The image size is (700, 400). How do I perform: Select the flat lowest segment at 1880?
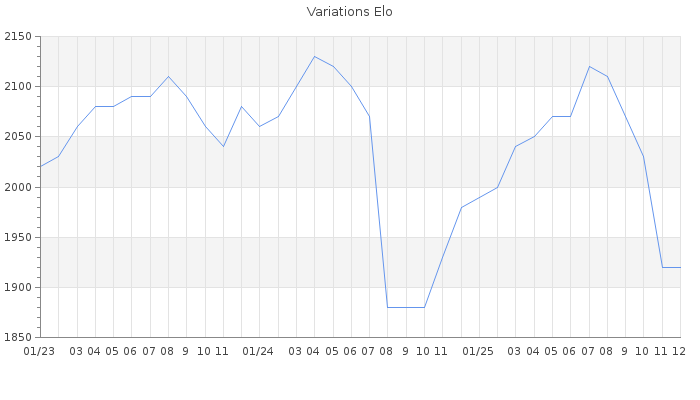point(406,307)
